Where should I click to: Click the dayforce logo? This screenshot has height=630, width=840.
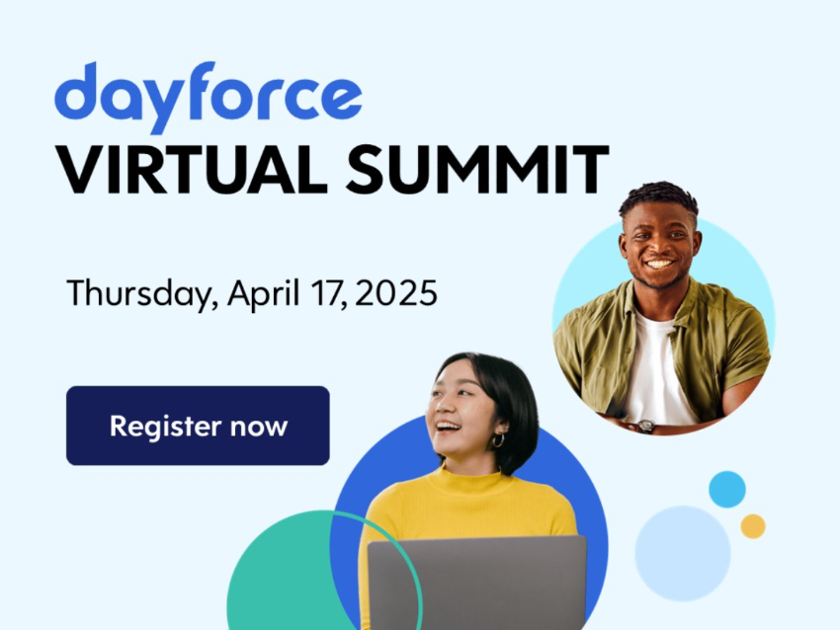pos(209,98)
